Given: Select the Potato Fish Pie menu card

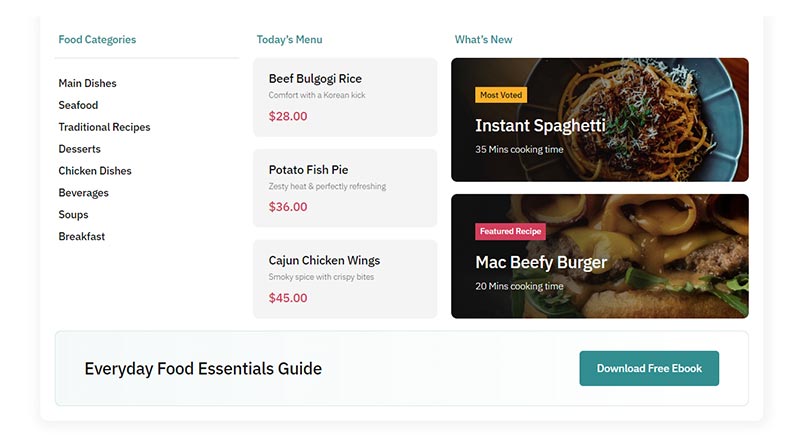Looking at the screenshot, I should point(344,188).
